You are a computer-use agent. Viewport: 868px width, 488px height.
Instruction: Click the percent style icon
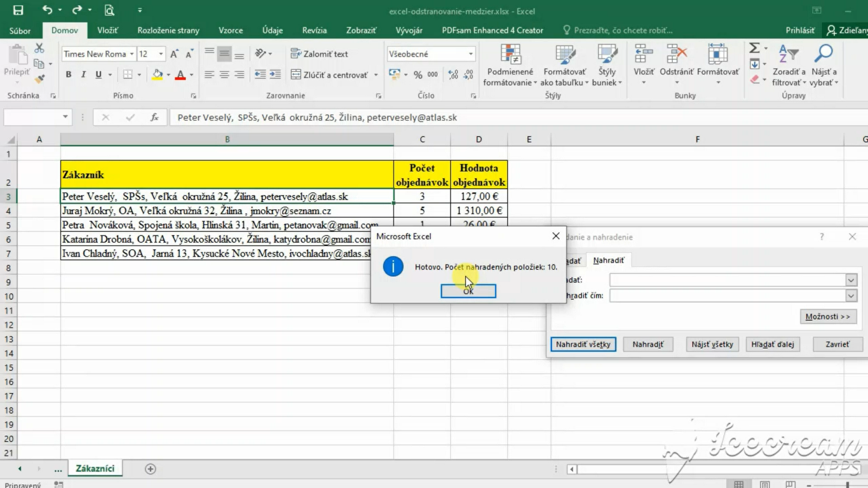click(x=417, y=75)
